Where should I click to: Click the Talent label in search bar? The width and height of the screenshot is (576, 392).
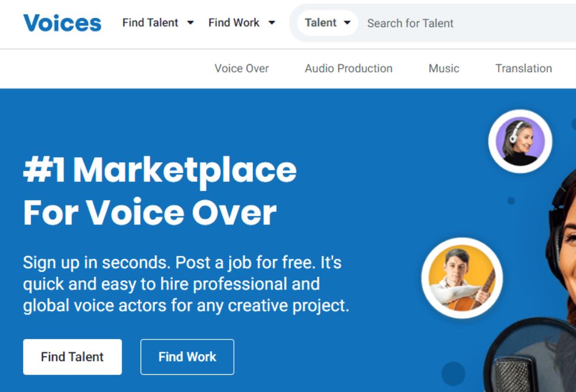coord(320,23)
